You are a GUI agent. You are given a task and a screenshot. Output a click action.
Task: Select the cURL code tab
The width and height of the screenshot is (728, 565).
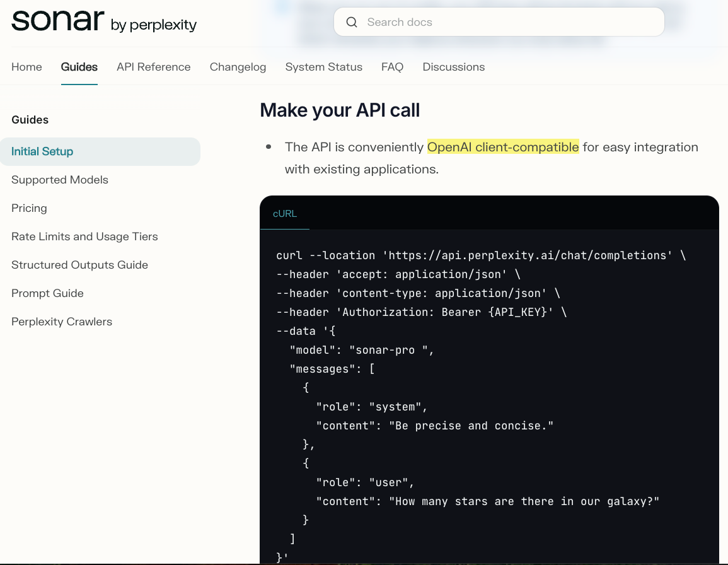coord(285,214)
